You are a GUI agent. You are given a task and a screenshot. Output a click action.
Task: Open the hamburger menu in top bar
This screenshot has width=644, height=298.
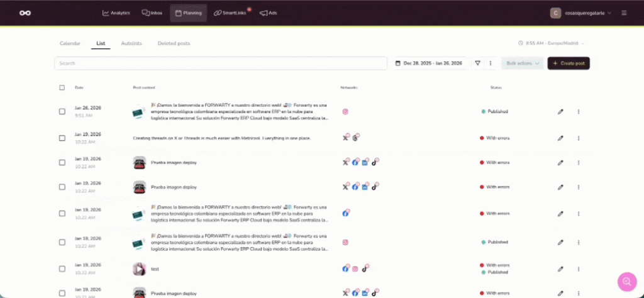coord(624,13)
